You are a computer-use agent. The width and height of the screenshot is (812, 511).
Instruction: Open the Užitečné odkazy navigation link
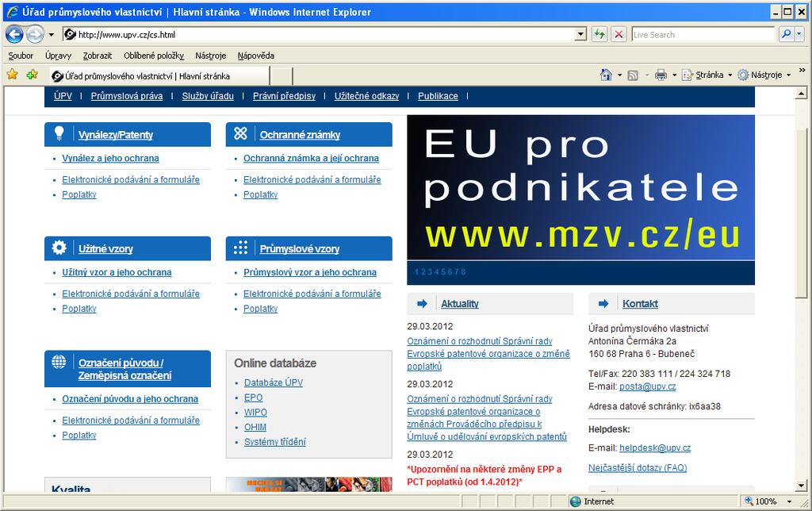[x=366, y=96]
